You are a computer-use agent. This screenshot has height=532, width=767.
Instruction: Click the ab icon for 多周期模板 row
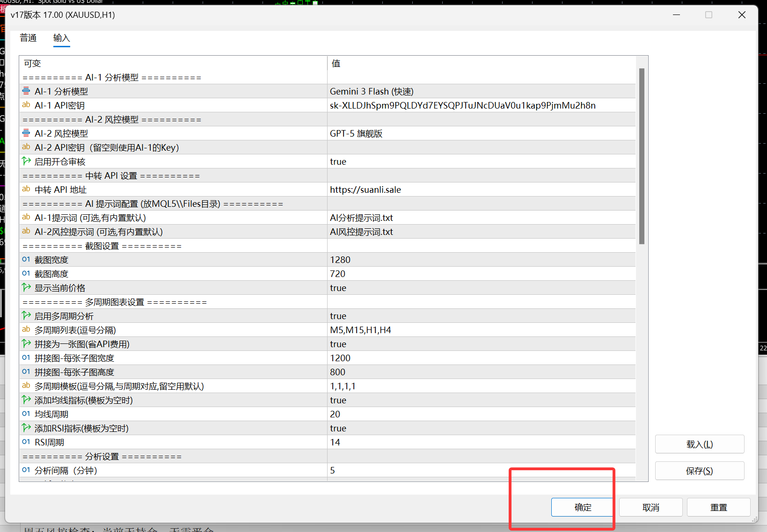point(26,386)
